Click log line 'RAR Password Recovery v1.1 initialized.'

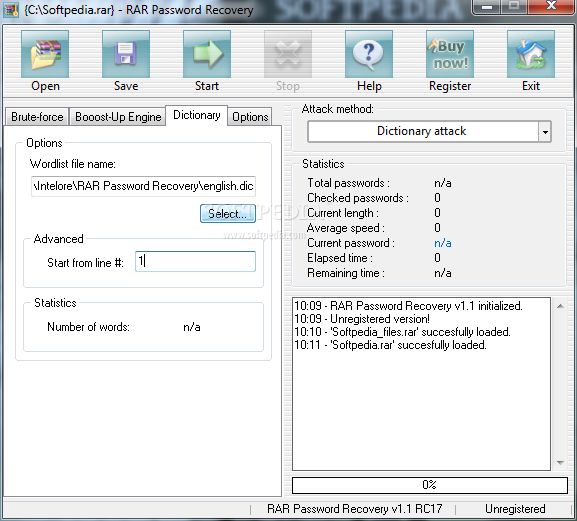coord(426,306)
